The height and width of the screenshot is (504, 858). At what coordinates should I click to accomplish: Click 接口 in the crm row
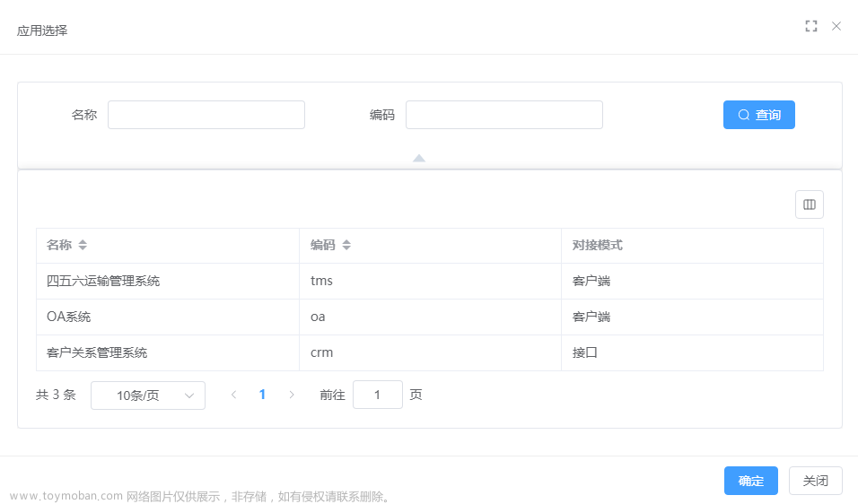tap(584, 352)
